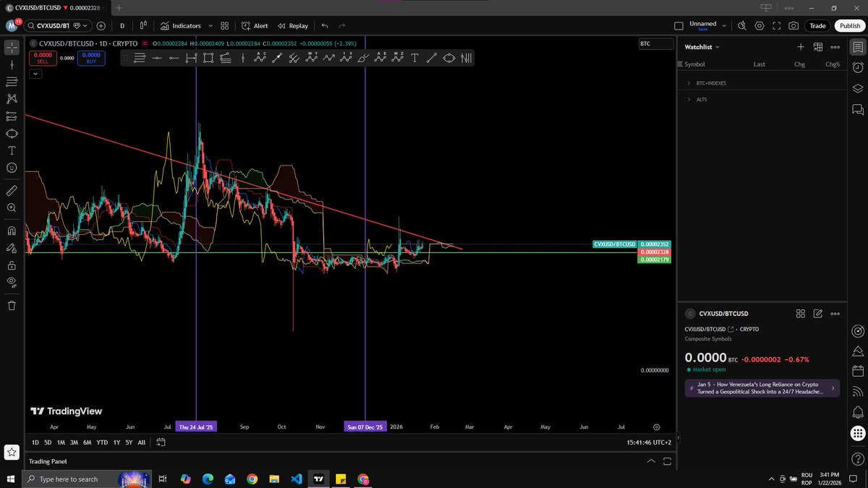The width and height of the screenshot is (868, 488).
Task: Activate the zoom-in magnifier tool
Action: pyautogui.click(x=11, y=208)
